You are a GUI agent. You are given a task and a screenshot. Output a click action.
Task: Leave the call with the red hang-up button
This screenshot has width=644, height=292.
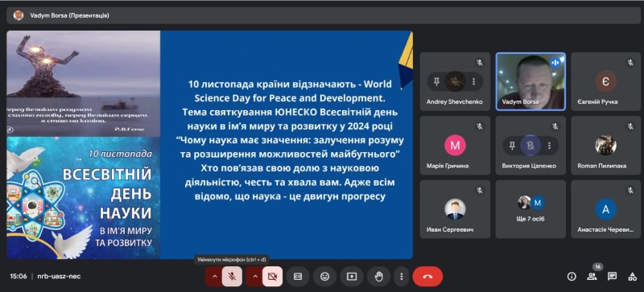[427, 277]
